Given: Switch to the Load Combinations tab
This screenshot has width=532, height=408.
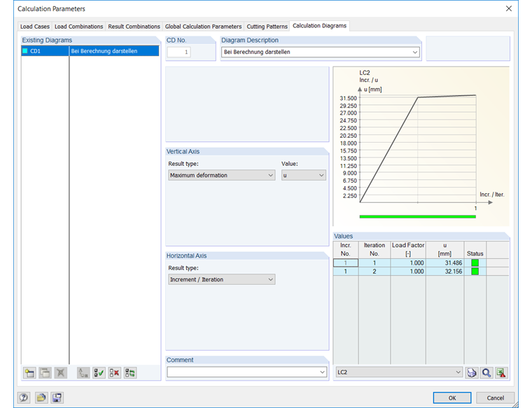Looking at the screenshot, I should coord(78,27).
